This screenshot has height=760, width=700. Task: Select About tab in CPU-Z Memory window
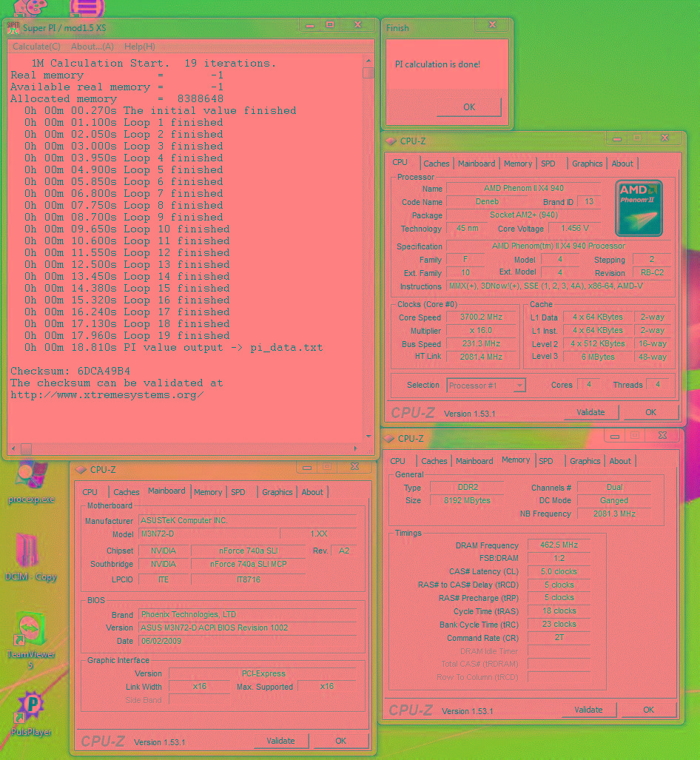pos(620,462)
